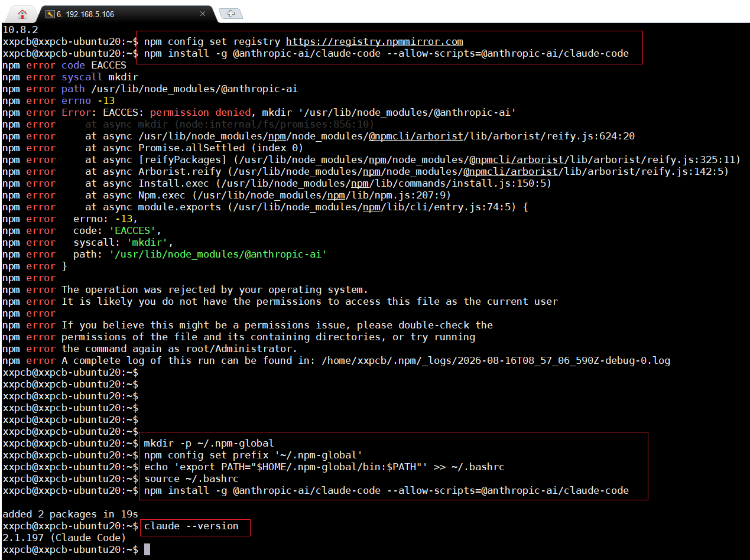Open a new tab with plus button
Screen dimensions: 750x560
[x=230, y=13]
